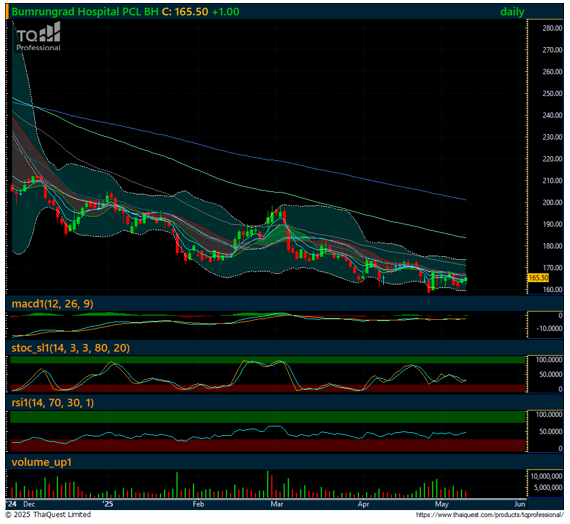570x524 pixels.
Task: Open the stoc_sl1(14, 3, 3, 80, 20) indicator label
Action: coord(71,348)
